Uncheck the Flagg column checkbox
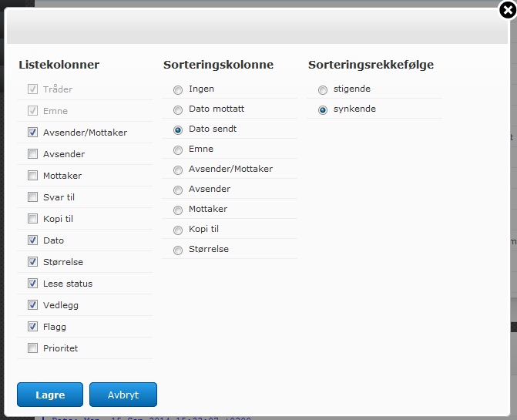 32,327
